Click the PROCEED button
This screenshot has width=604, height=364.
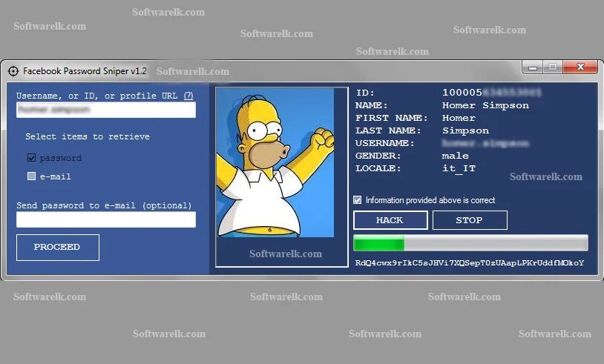[x=58, y=248]
